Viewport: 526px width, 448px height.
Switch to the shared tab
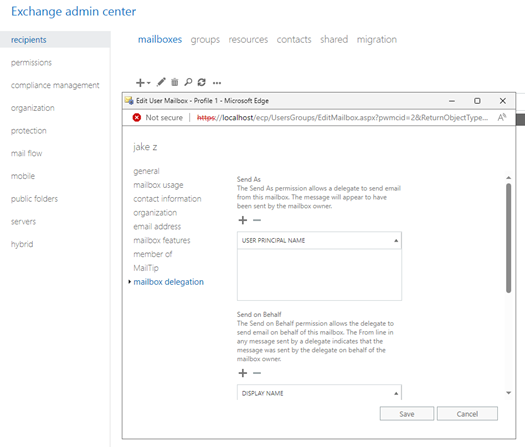point(334,40)
